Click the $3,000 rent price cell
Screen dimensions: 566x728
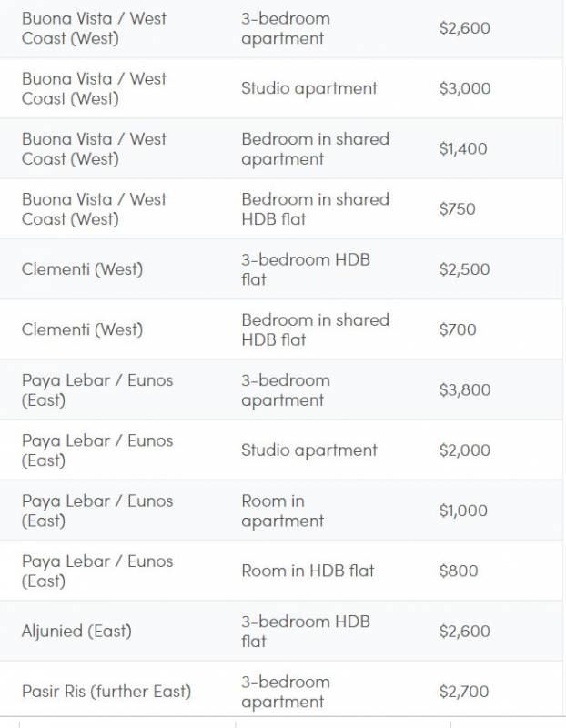tap(464, 88)
